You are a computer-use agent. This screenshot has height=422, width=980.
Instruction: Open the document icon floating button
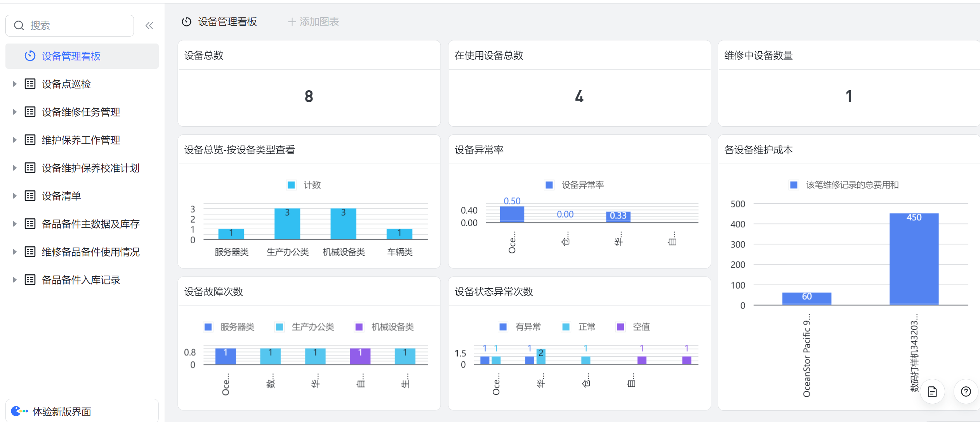[932, 391]
